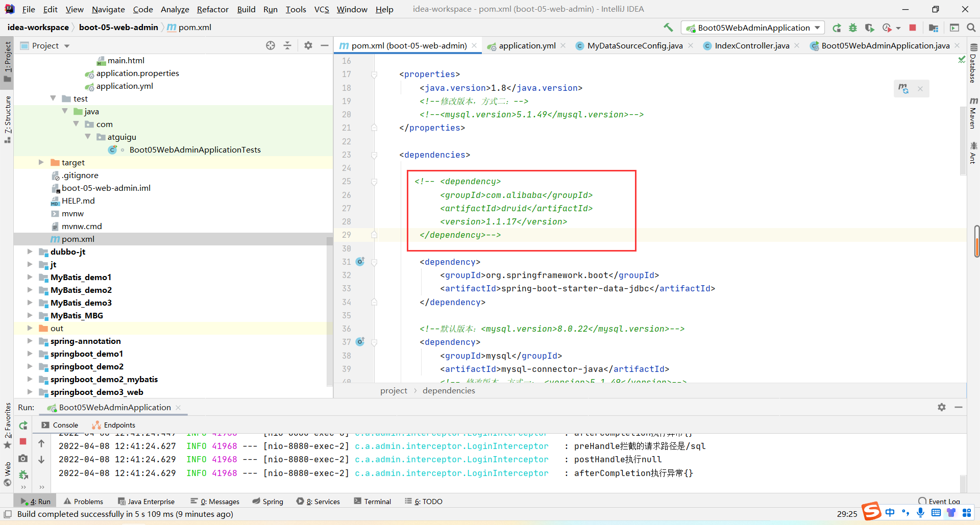Expand the MyBatis_demo1 module node
980x525 pixels.
pos(30,277)
